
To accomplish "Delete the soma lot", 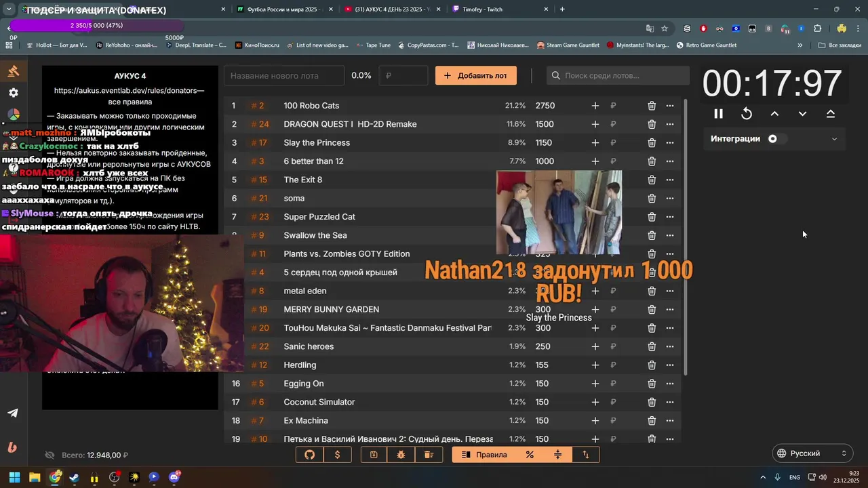I will [652, 199].
